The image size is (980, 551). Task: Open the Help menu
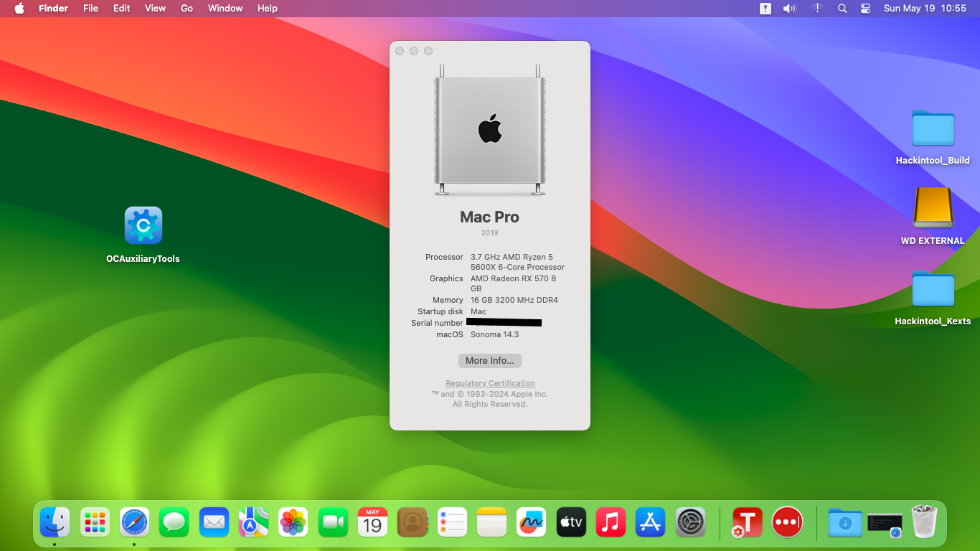(x=267, y=9)
